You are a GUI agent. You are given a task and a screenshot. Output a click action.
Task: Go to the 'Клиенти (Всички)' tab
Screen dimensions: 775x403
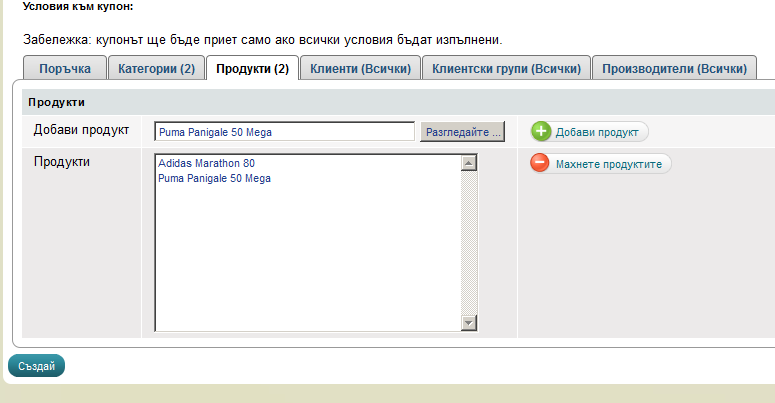[359, 69]
